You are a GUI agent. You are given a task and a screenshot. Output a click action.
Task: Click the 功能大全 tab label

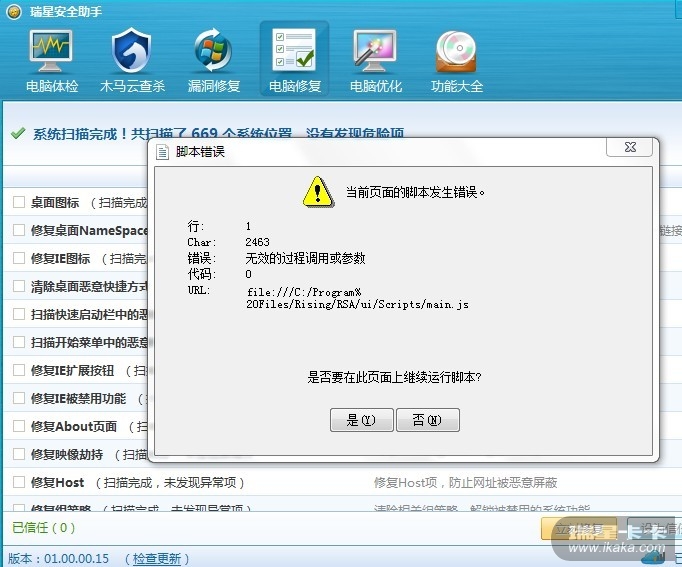click(457, 86)
